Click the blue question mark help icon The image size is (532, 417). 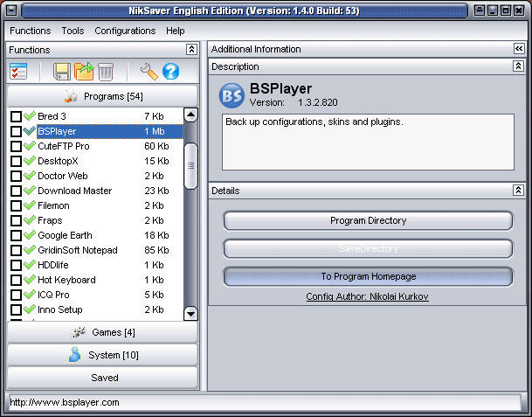(170, 72)
